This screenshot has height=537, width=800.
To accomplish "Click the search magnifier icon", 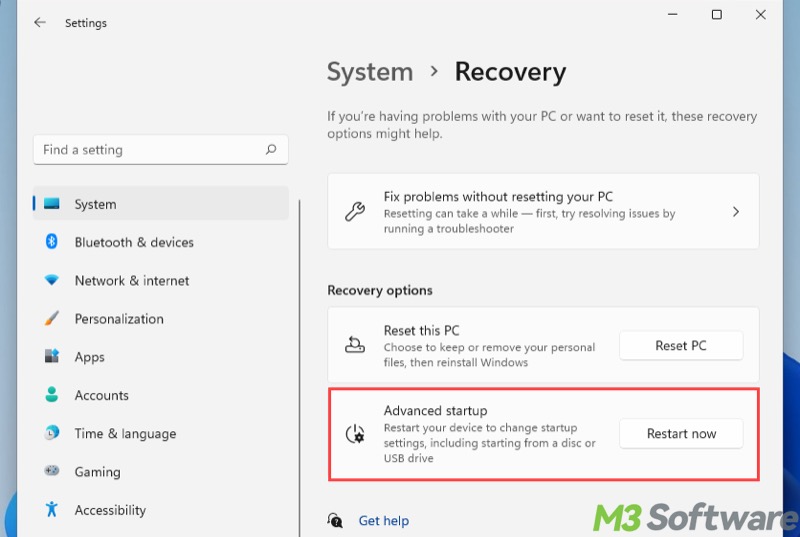I will point(271,150).
